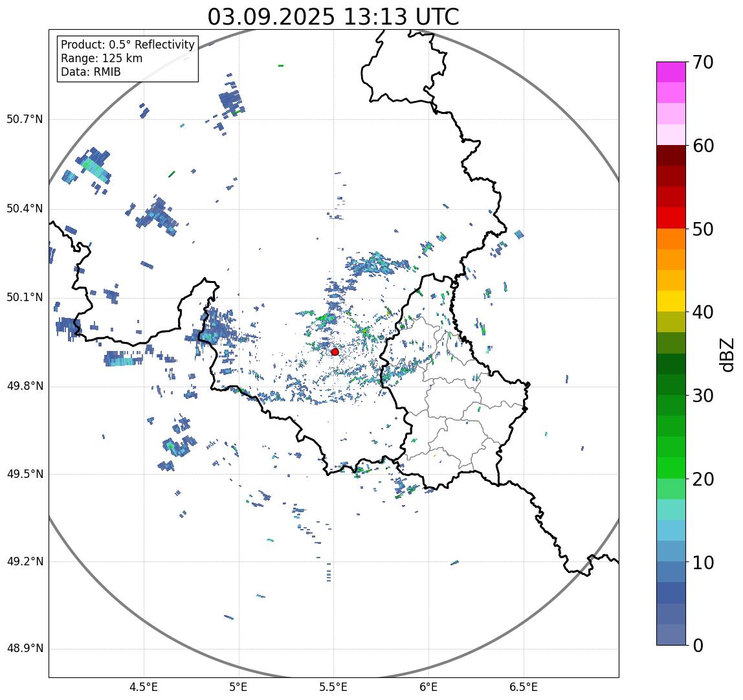Click the colorbar tick label 60

(x=703, y=146)
